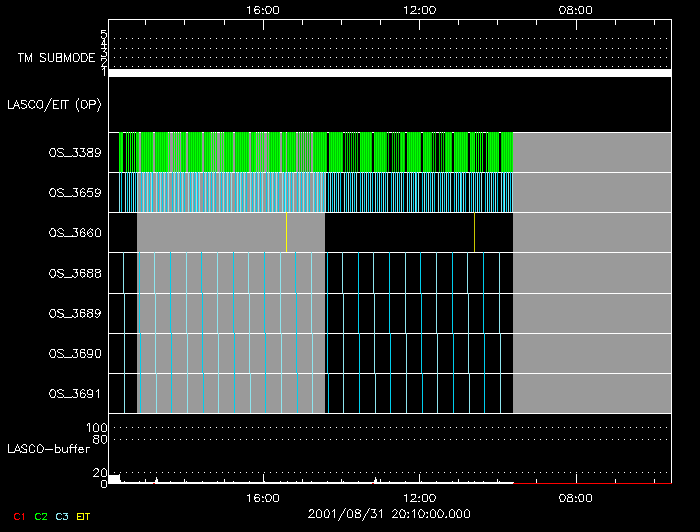
Task: Click the OS_3690 row label
Action: (x=75, y=353)
